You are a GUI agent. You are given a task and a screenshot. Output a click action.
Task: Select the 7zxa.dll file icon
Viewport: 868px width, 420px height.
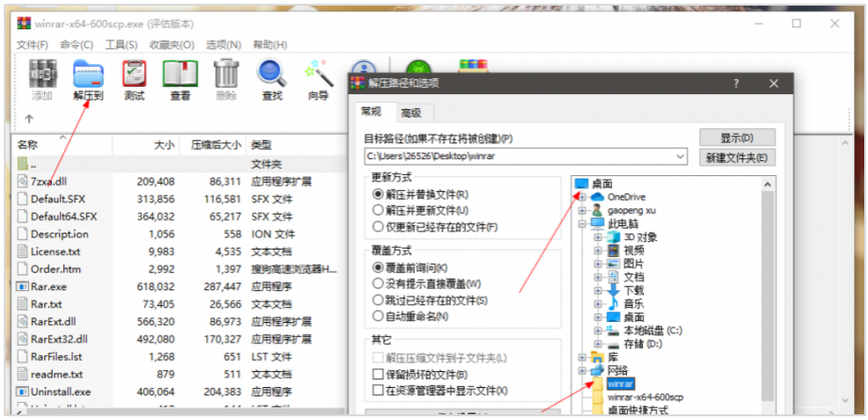pos(23,181)
